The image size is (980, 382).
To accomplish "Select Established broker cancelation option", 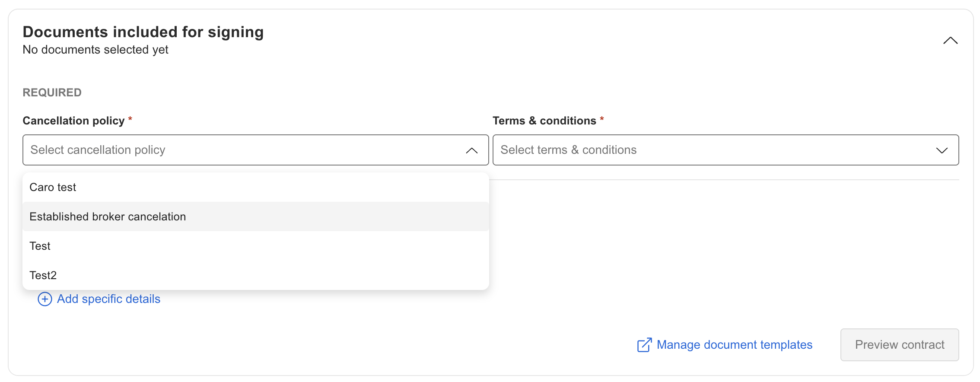I will 256,216.
